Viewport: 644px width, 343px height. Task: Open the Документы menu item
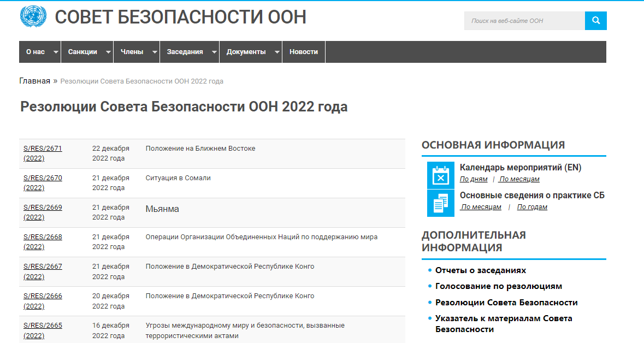[246, 52]
